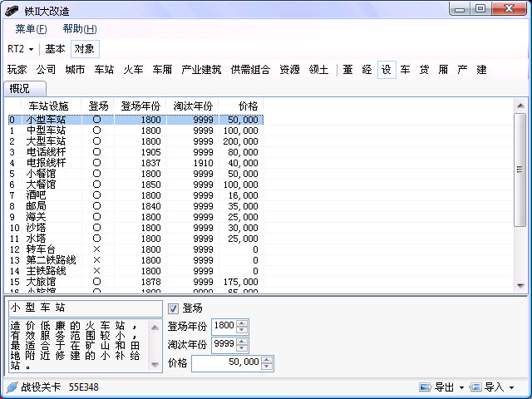The image size is (532, 399).
Task: Open the 帮助(H) menu
Action: [80, 29]
